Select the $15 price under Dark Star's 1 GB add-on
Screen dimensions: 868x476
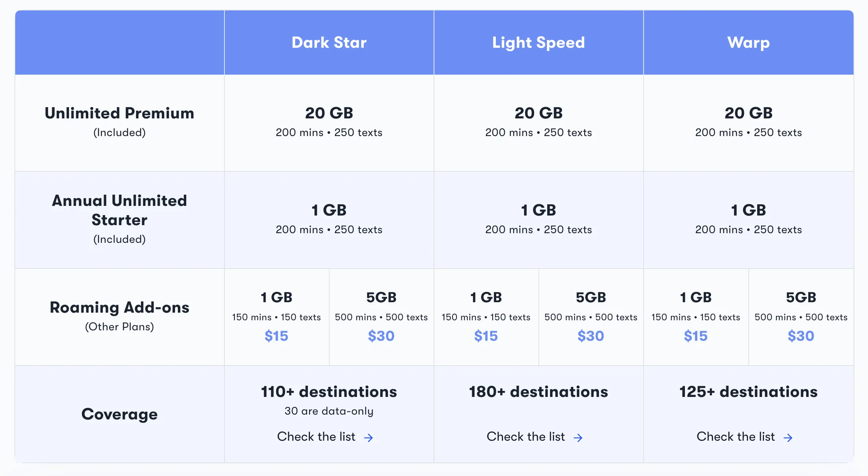click(277, 336)
